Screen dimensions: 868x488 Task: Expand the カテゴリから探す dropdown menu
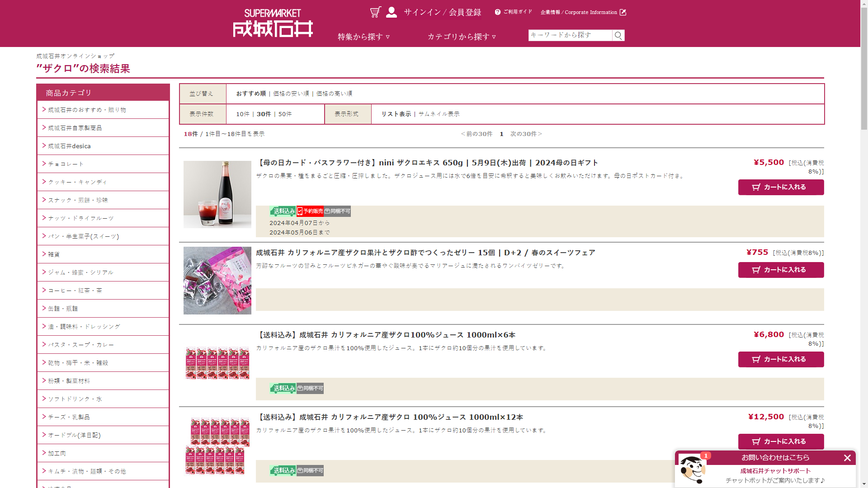462,37
